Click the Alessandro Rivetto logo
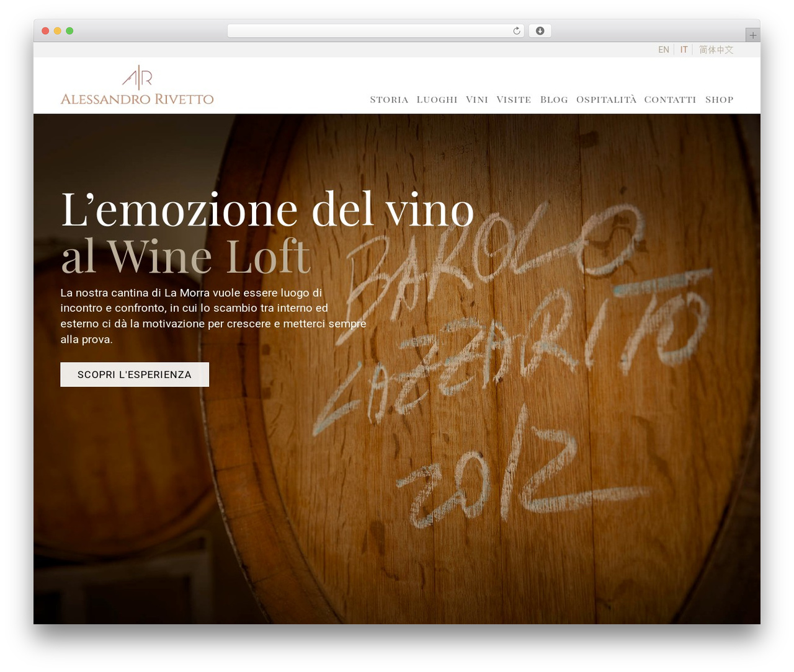The image size is (794, 672). click(x=137, y=85)
